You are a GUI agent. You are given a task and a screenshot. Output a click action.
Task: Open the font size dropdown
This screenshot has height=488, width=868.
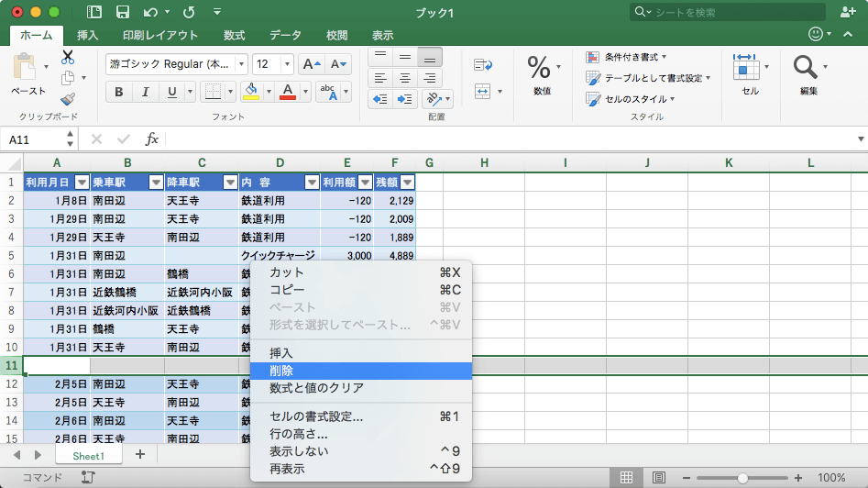pyautogui.click(x=287, y=64)
